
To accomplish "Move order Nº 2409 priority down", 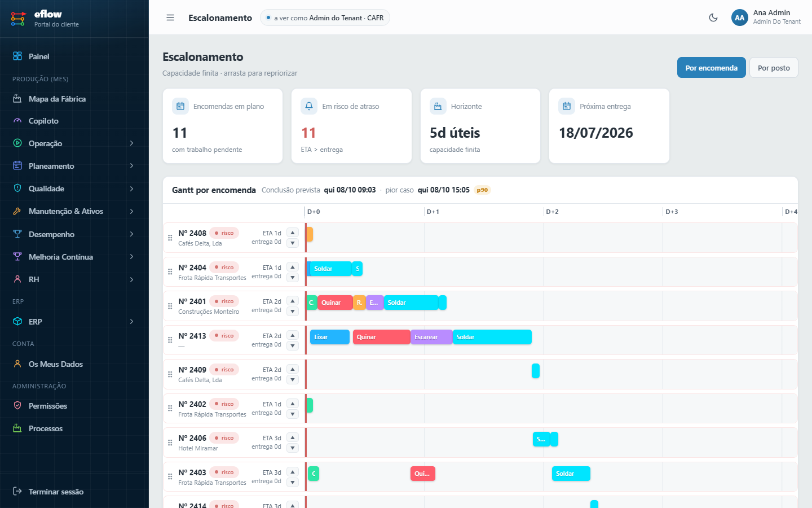I will 293,380.
